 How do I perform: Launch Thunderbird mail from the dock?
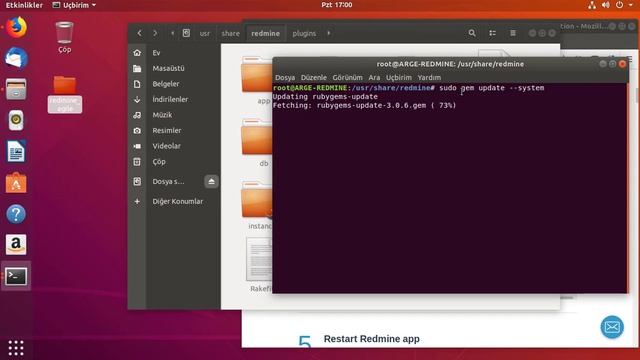(16, 58)
